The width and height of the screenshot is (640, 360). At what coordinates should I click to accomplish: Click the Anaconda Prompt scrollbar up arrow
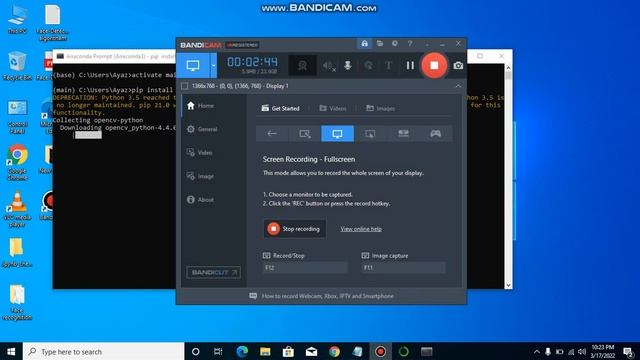(x=508, y=68)
